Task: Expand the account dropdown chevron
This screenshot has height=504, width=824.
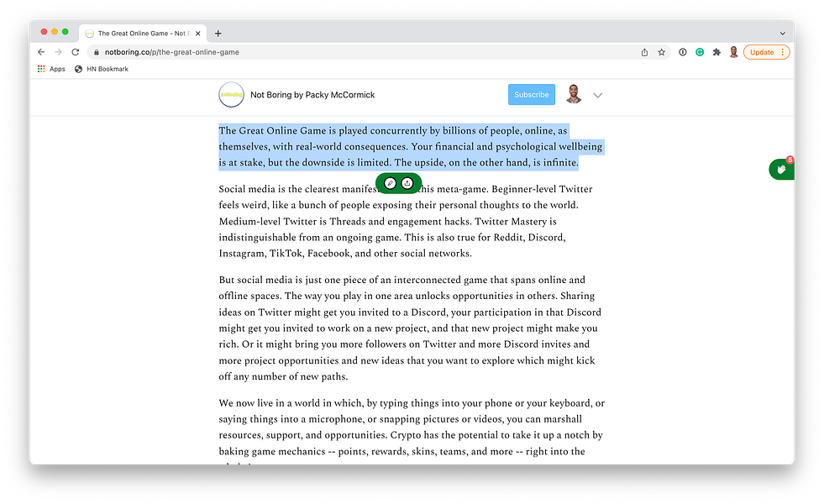Action: pos(597,95)
